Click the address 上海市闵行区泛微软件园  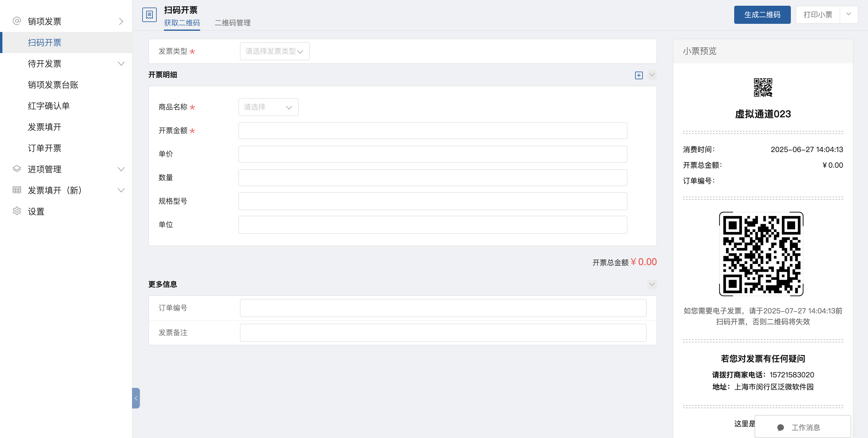coord(774,387)
